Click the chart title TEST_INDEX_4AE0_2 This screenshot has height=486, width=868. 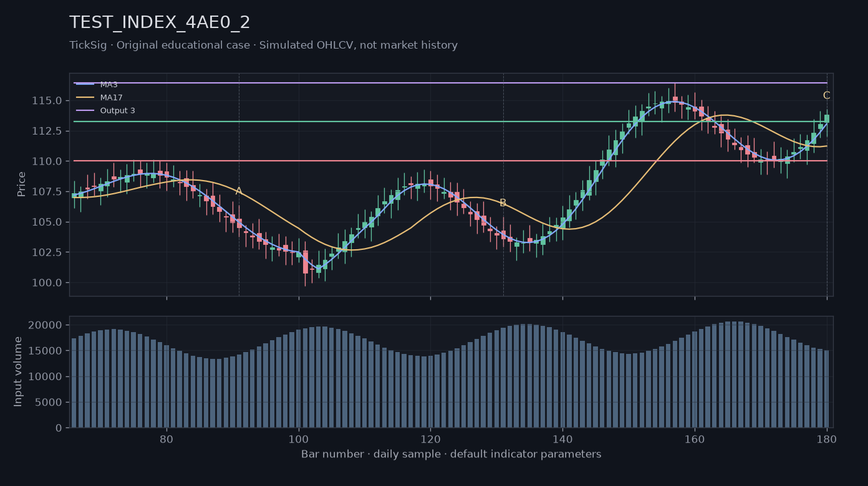[x=160, y=22]
